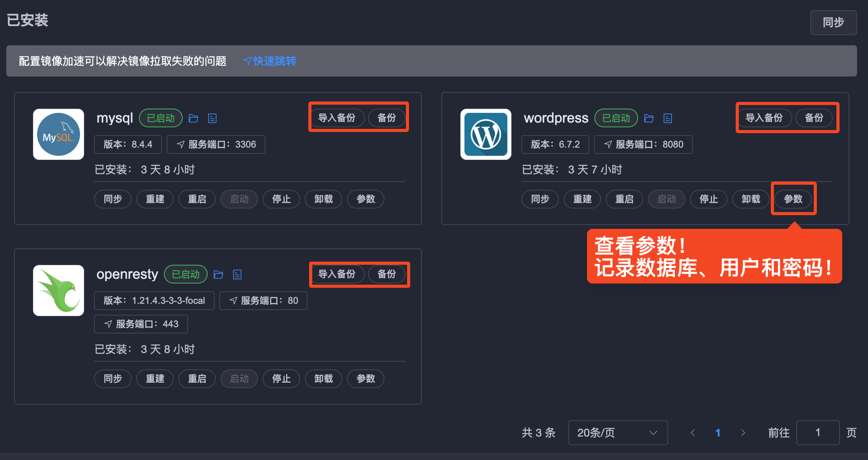Jump to openresty service port 443
This screenshot has height=460, width=868.
[141, 324]
